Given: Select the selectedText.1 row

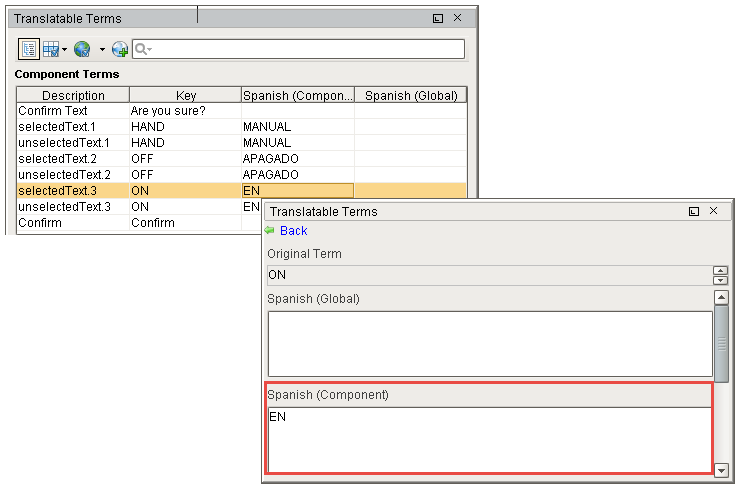Looking at the screenshot, I should [242, 127].
